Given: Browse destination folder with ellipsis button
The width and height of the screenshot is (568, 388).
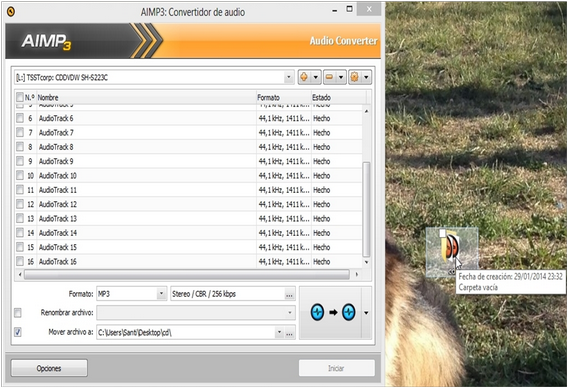Looking at the screenshot, I should (x=289, y=332).
